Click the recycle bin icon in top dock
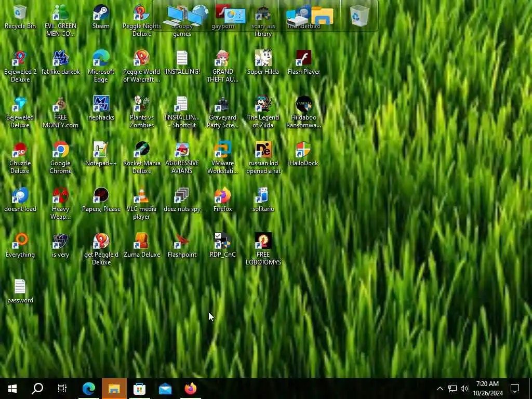Image resolution: width=532 pixels, height=399 pixels. click(360, 16)
